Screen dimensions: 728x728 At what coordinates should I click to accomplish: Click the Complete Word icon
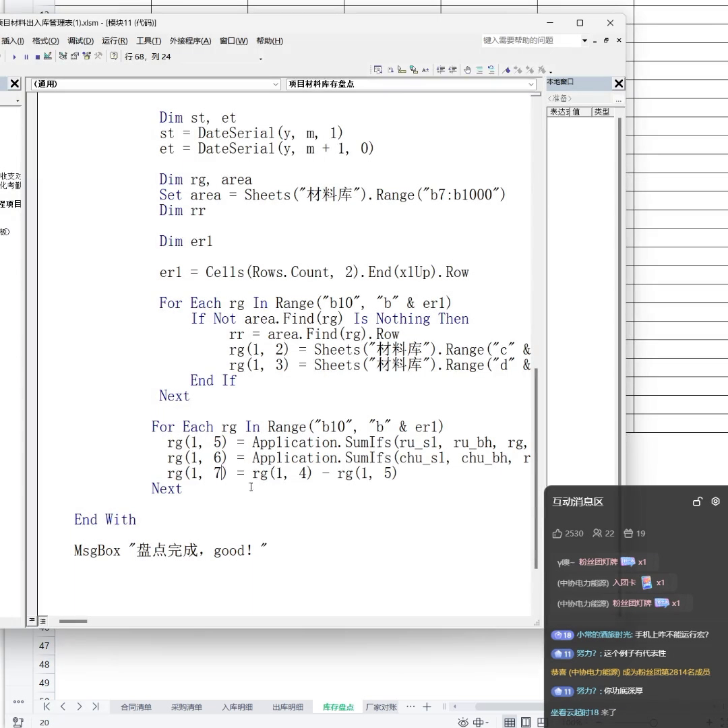(425, 69)
